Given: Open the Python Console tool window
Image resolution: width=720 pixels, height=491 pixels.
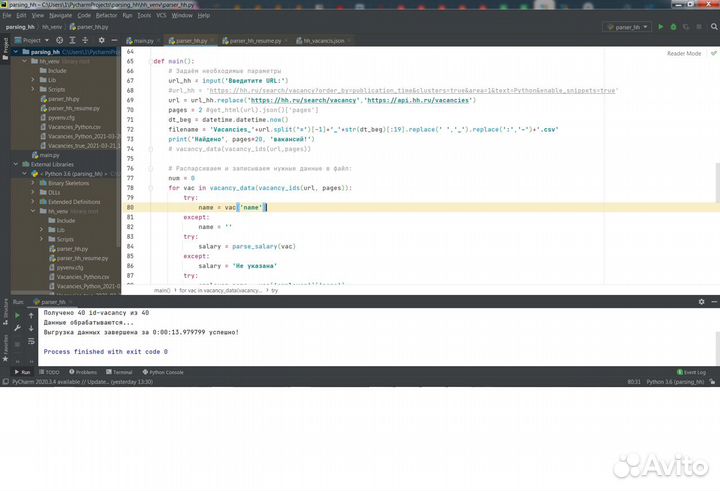Looking at the screenshot, I should (163, 372).
